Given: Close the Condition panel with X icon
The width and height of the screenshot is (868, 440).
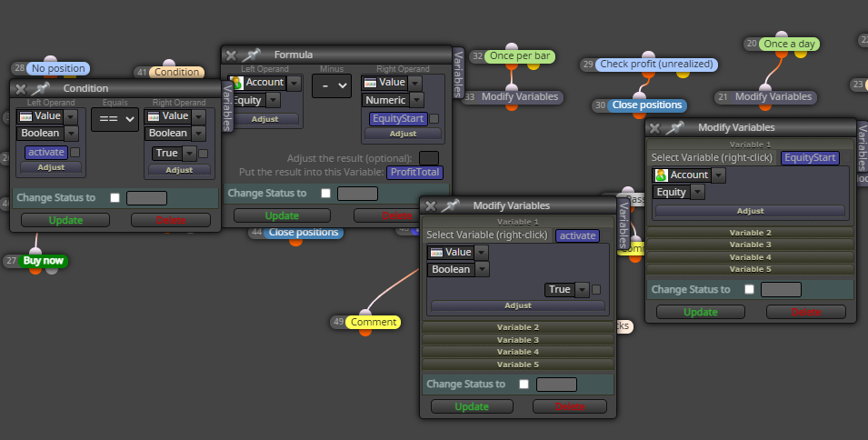Looking at the screenshot, I should [21, 88].
